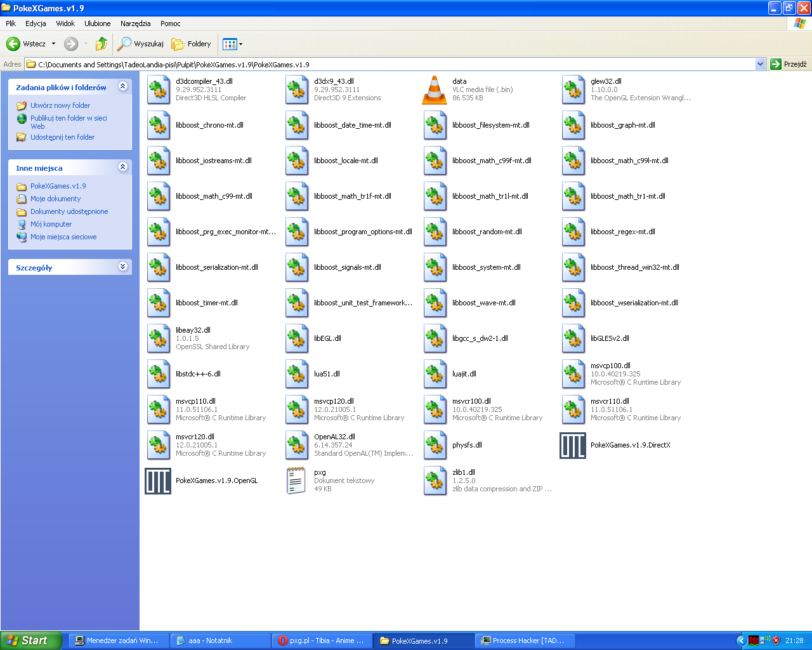The width and height of the screenshot is (812, 650).
Task: Collapse the Zadania plików i folderów panel
Action: [x=123, y=86]
